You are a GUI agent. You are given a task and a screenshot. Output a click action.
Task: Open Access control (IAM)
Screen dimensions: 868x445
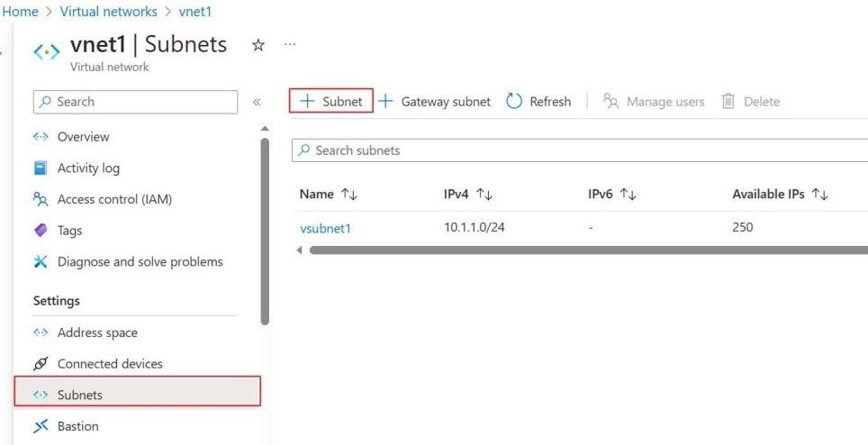113,199
